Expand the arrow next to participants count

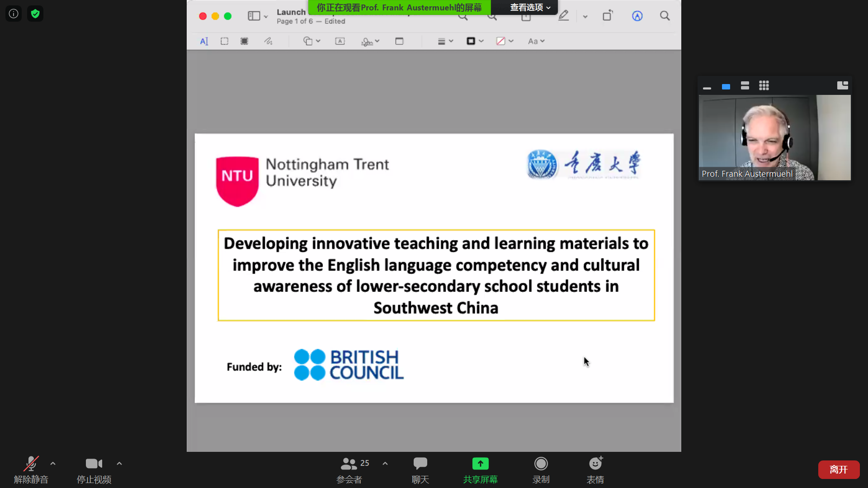385,464
